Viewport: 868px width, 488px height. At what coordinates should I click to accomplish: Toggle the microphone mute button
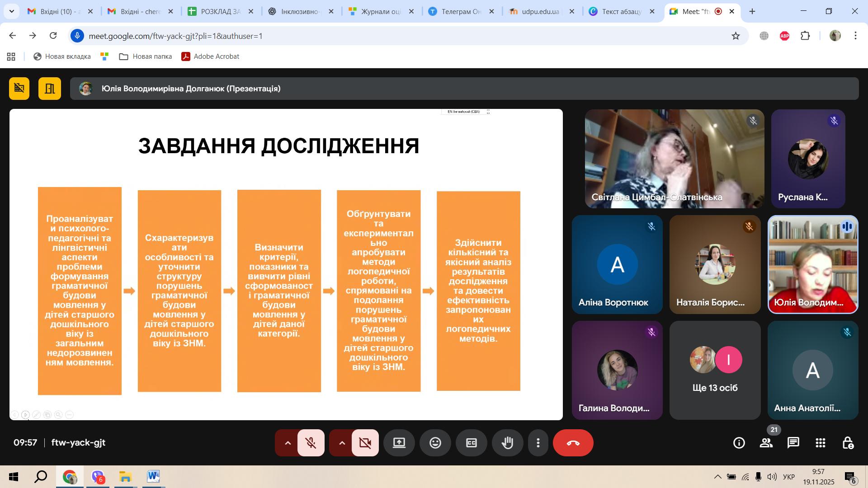click(x=311, y=443)
